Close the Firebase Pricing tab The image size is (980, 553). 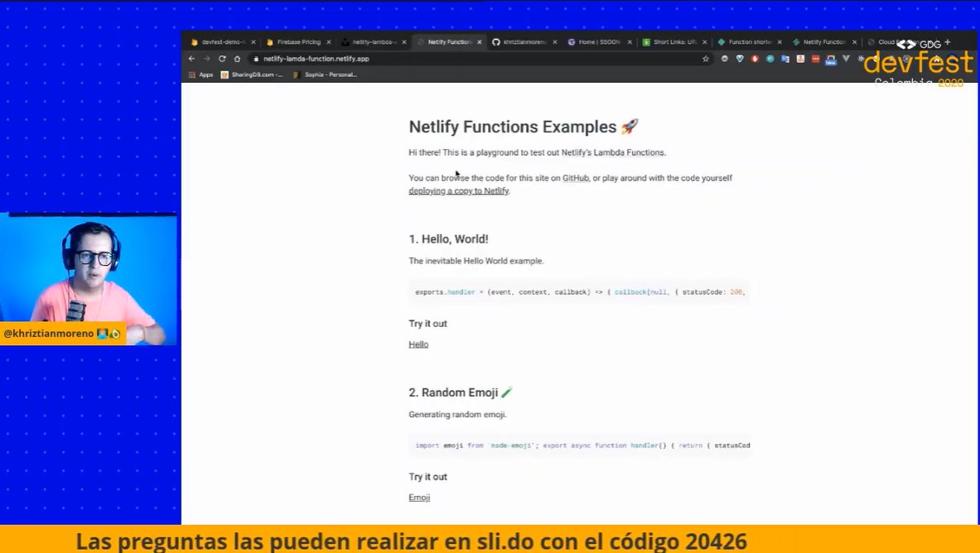pos(329,42)
